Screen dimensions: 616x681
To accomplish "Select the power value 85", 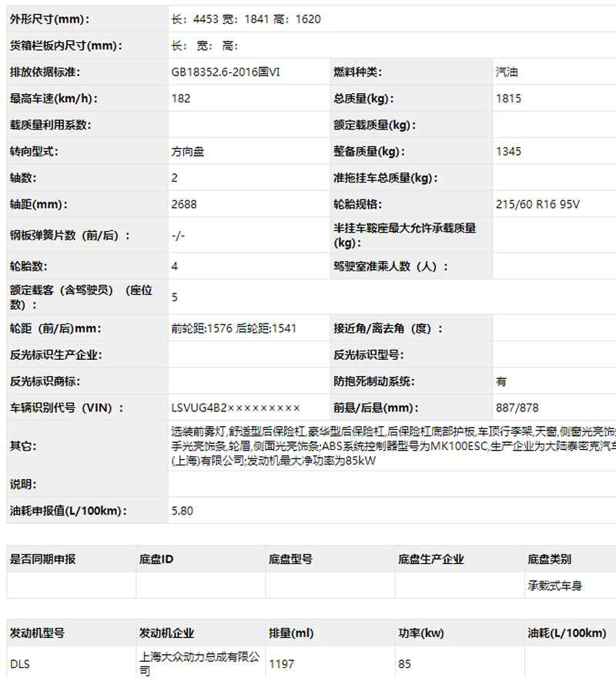I will coord(404,664).
